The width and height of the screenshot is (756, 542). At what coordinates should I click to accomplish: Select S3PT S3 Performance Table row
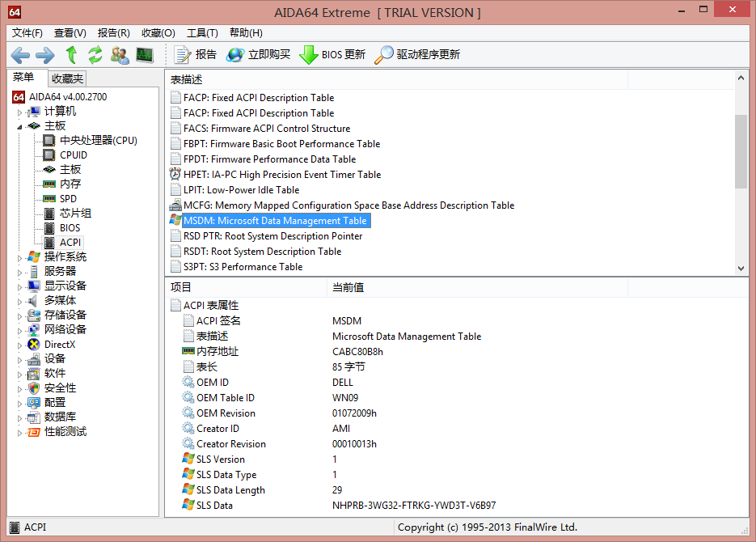pyautogui.click(x=243, y=267)
